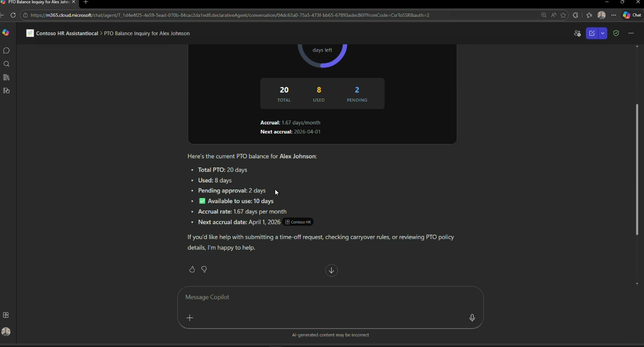
Task: Open the Search icon in left sidebar
Action: click(x=6, y=64)
